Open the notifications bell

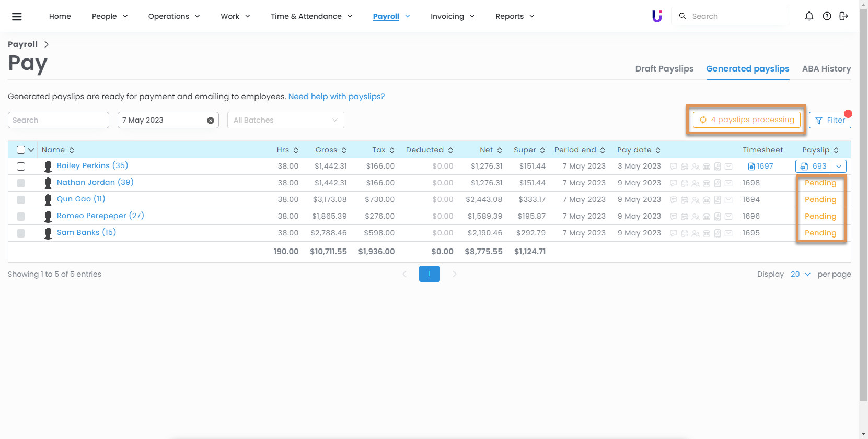tap(809, 16)
